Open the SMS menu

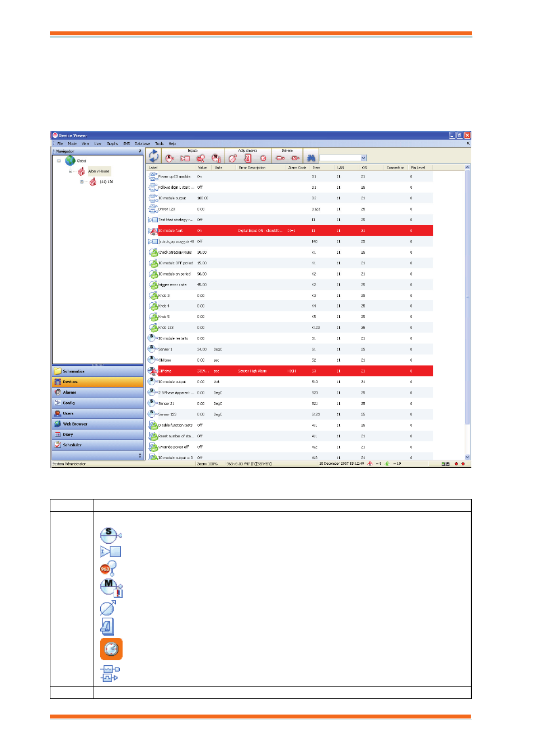tap(127, 144)
